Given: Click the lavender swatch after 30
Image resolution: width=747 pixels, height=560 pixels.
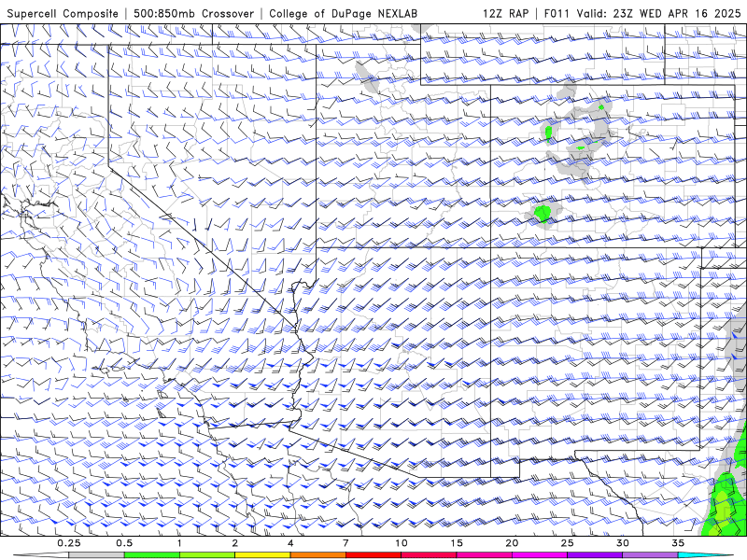Looking at the screenshot, I should click(x=650, y=555).
